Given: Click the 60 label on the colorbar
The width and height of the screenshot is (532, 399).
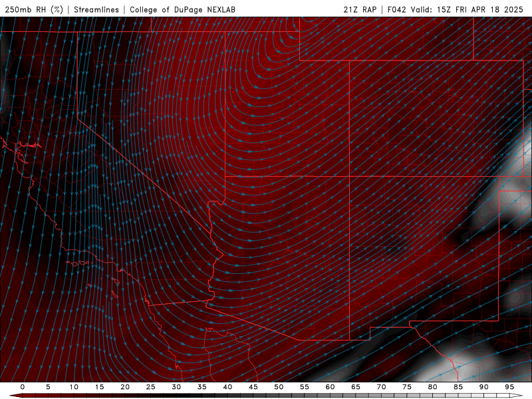Looking at the screenshot, I should [x=330, y=387].
